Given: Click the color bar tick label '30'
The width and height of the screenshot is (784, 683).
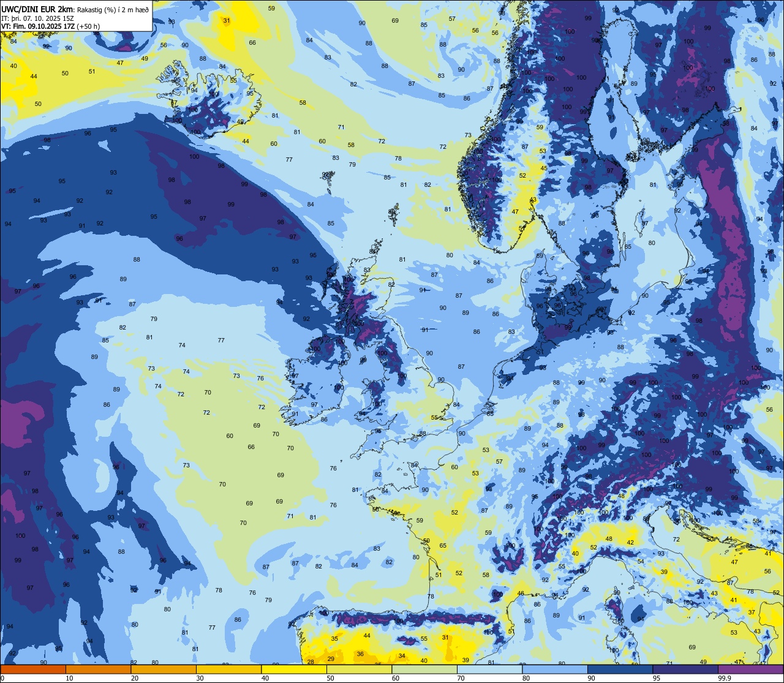Looking at the screenshot, I should click(200, 678).
